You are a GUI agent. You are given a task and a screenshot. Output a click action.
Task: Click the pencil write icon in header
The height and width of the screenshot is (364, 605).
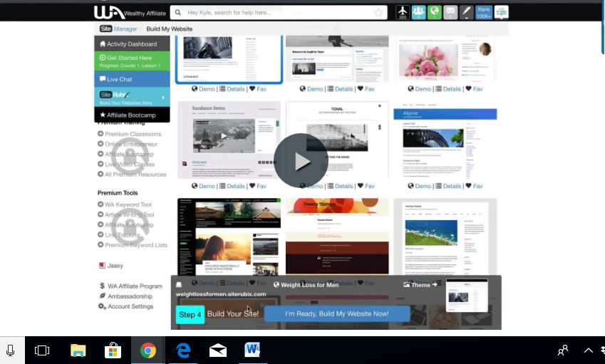[x=467, y=12]
